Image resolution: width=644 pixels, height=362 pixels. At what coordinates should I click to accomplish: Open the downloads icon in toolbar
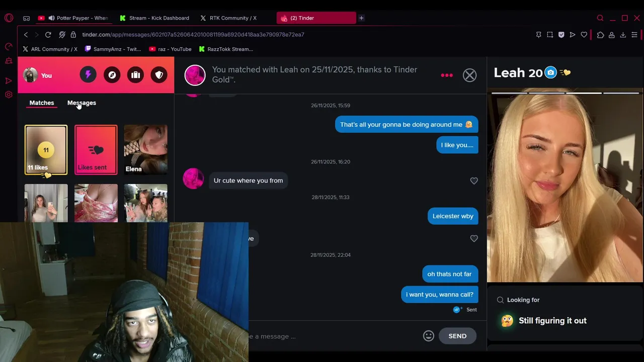coord(623,35)
